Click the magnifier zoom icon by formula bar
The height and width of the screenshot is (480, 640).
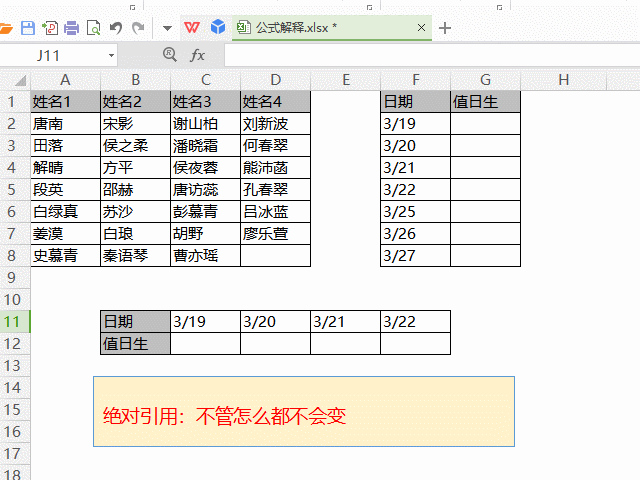170,54
